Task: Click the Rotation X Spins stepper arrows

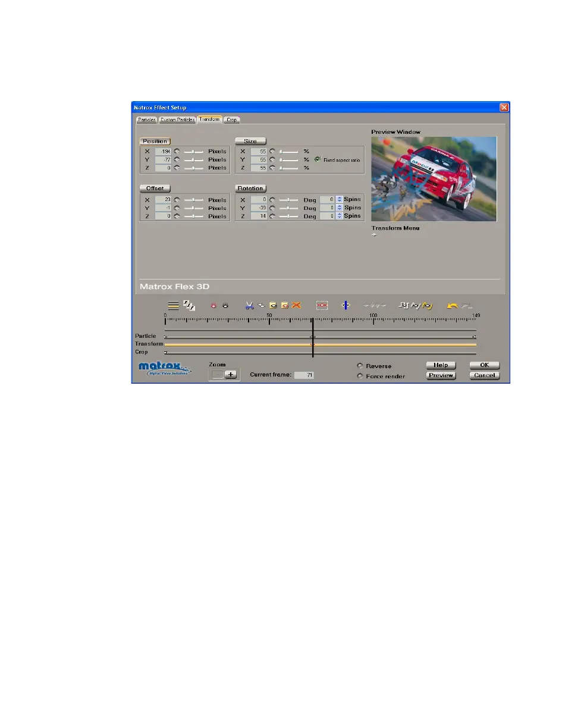Action: tap(340, 200)
